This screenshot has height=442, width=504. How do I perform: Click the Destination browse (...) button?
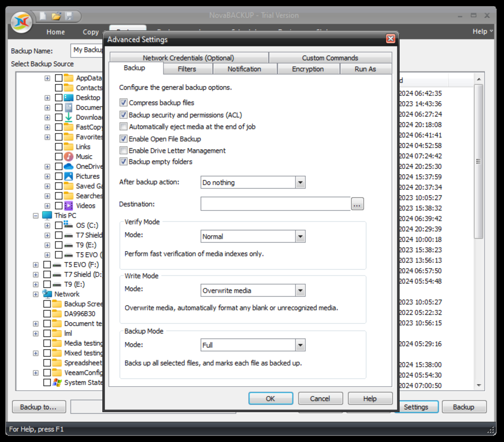click(x=357, y=204)
